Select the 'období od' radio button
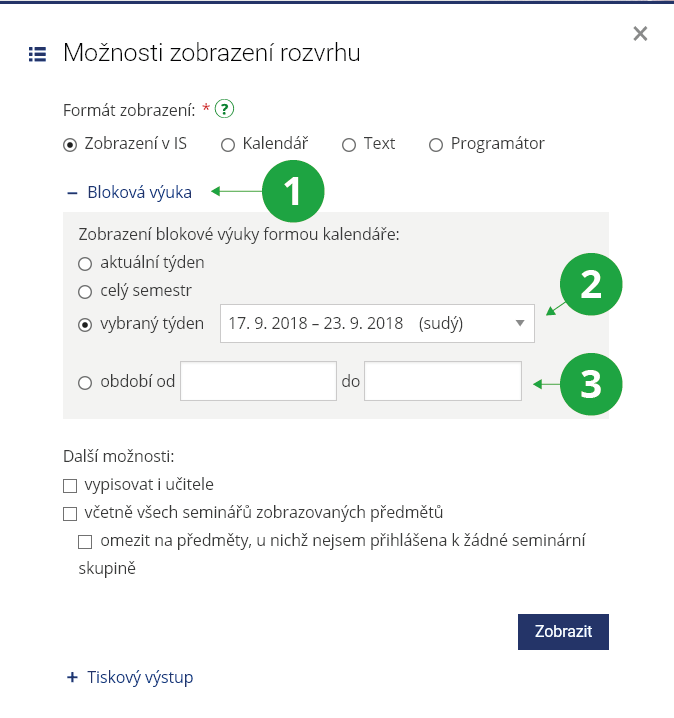The image size is (674, 718). [84, 382]
